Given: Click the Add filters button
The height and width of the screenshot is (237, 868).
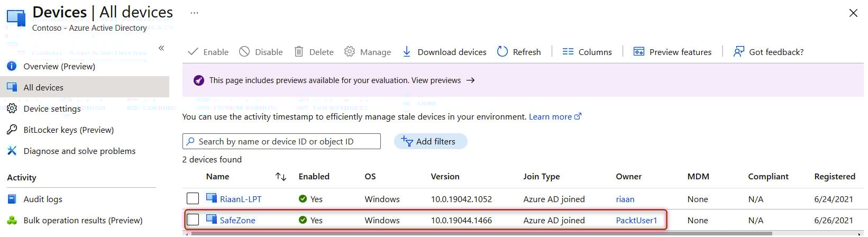Looking at the screenshot, I should 431,141.
